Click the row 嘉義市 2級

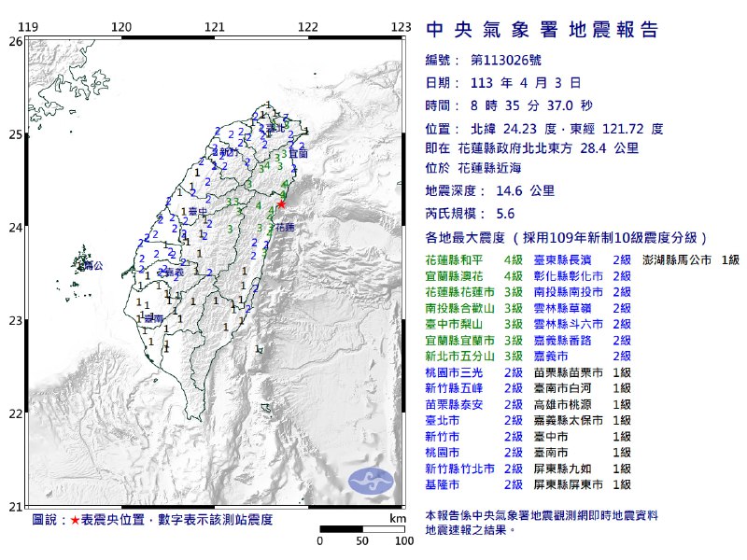[x=582, y=357]
